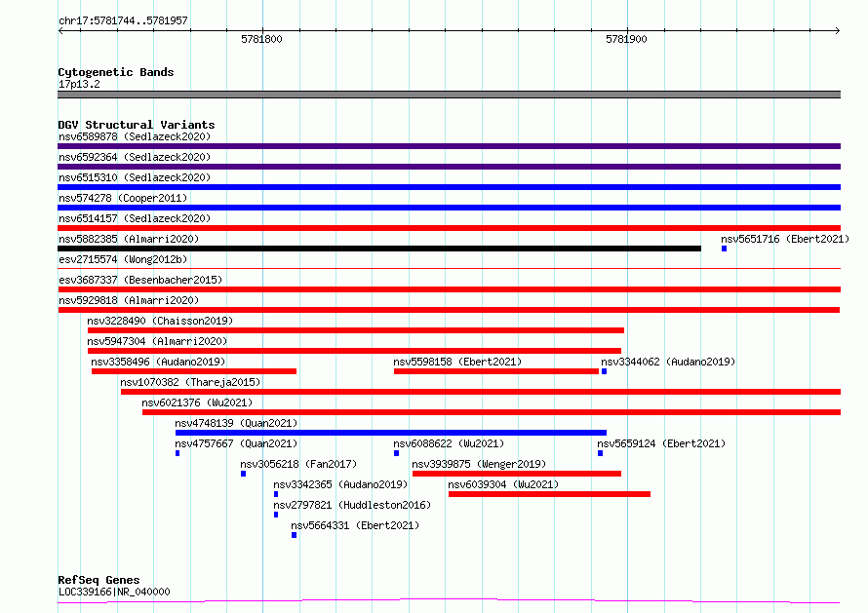The width and height of the screenshot is (868, 613).
Task: Click nsv3358496 (Audano2019) label
Action: 158,362
